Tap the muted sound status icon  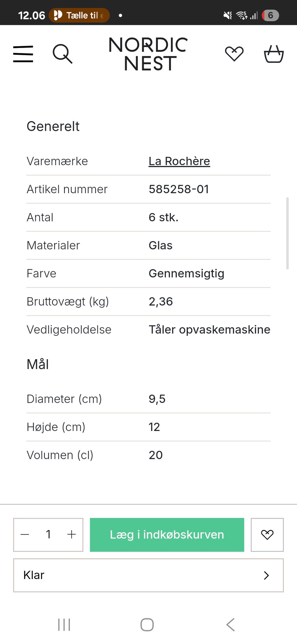click(228, 15)
